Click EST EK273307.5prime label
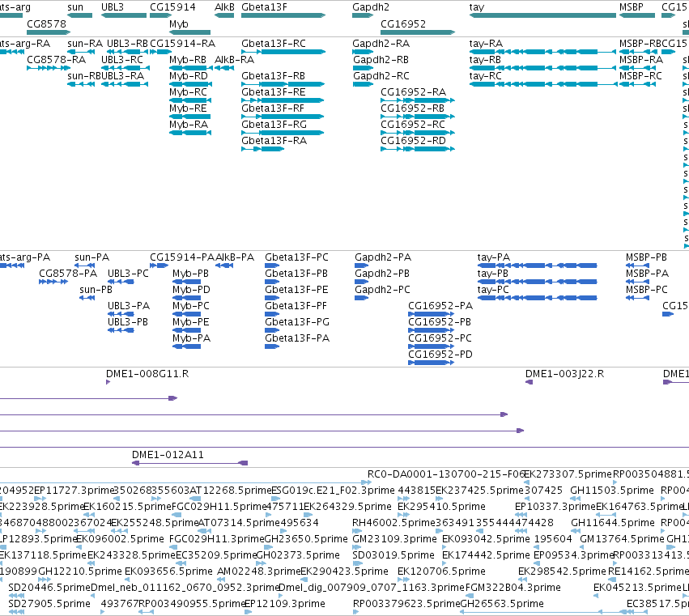This screenshot has width=689, height=616. coord(568,474)
